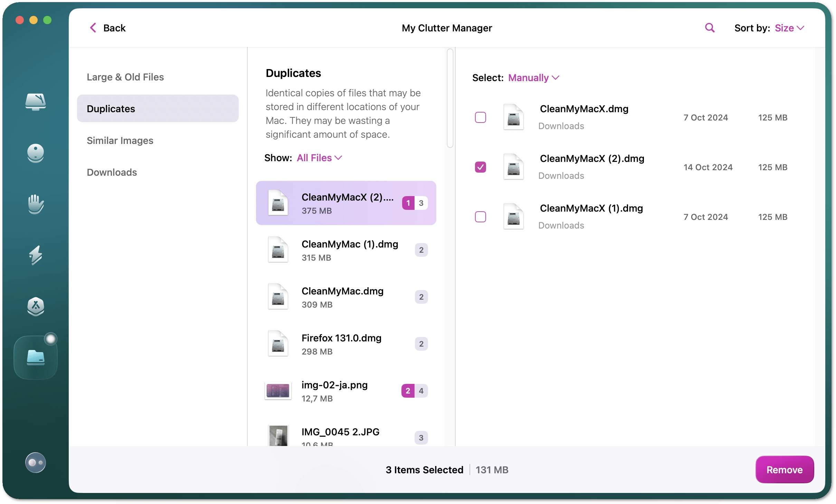Select the img-02-ja.png group
Viewport: 836px width, 504px height.
346,391
